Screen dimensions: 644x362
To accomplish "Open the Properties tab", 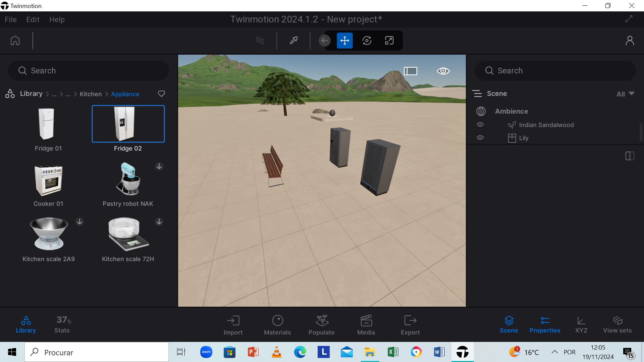I will click(545, 324).
